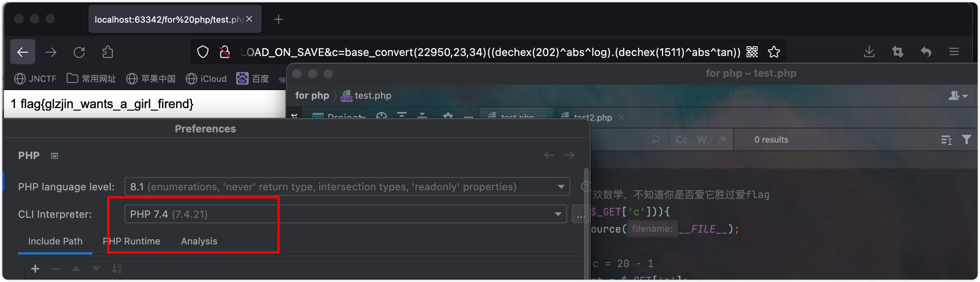The width and height of the screenshot is (980, 282).
Task: Open the browser downloads panel
Action: coord(869,52)
